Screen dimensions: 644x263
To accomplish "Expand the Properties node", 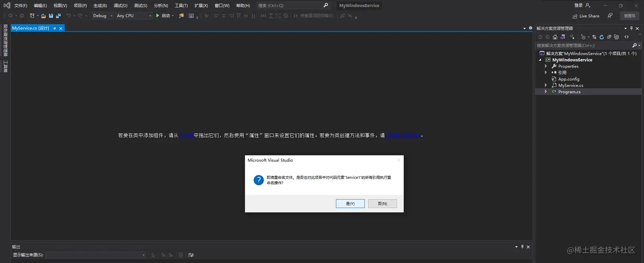I will [x=546, y=66].
